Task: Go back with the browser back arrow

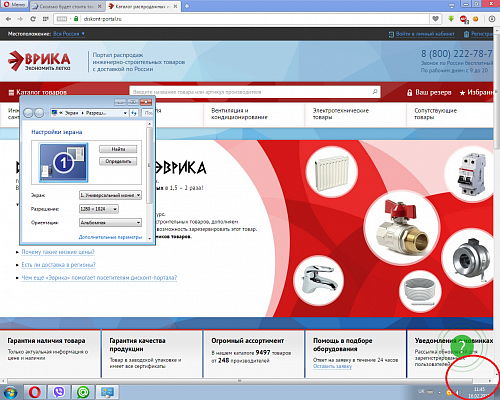Action: coord(8,19)
